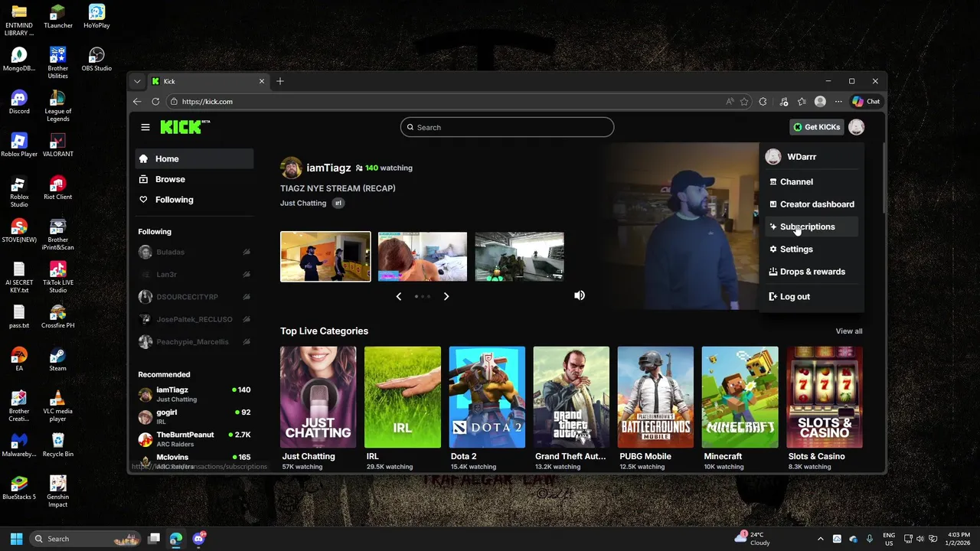
Task: Add page to favorites star icon
Action: click(744, 101)
